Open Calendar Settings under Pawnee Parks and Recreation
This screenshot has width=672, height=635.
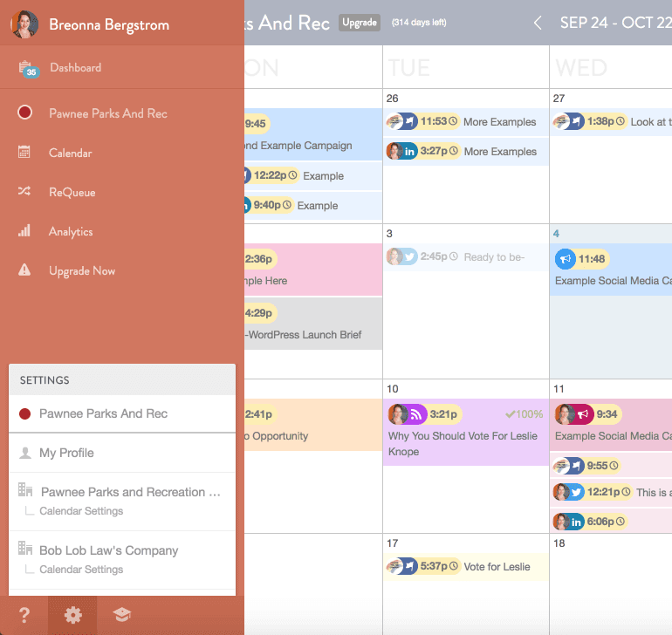(x=81, y=511)
